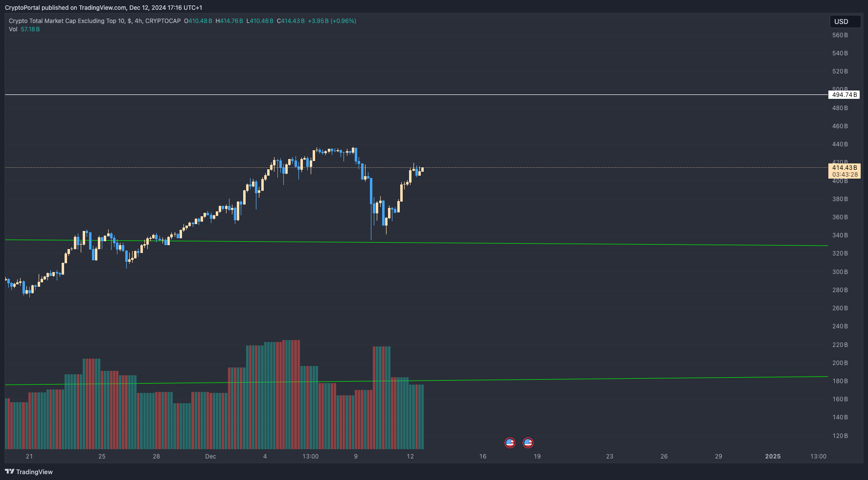
Task: Click the 240B price axis label
Action: click(x=840, y=326)
